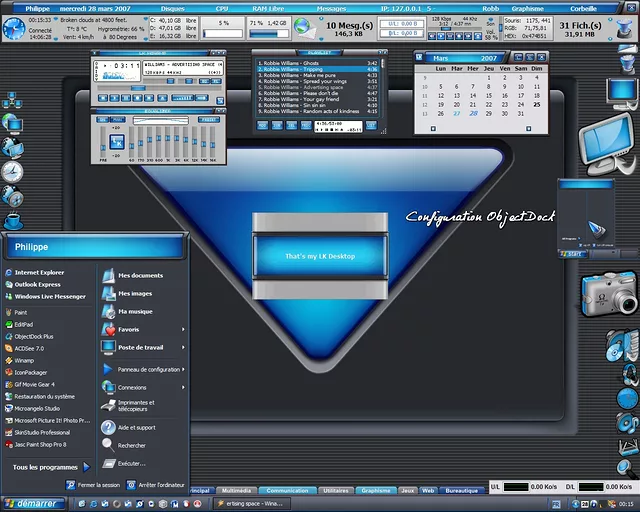Launch Internet Explorer from the pinned list
The image size is (640, 512).
[39, 272]
